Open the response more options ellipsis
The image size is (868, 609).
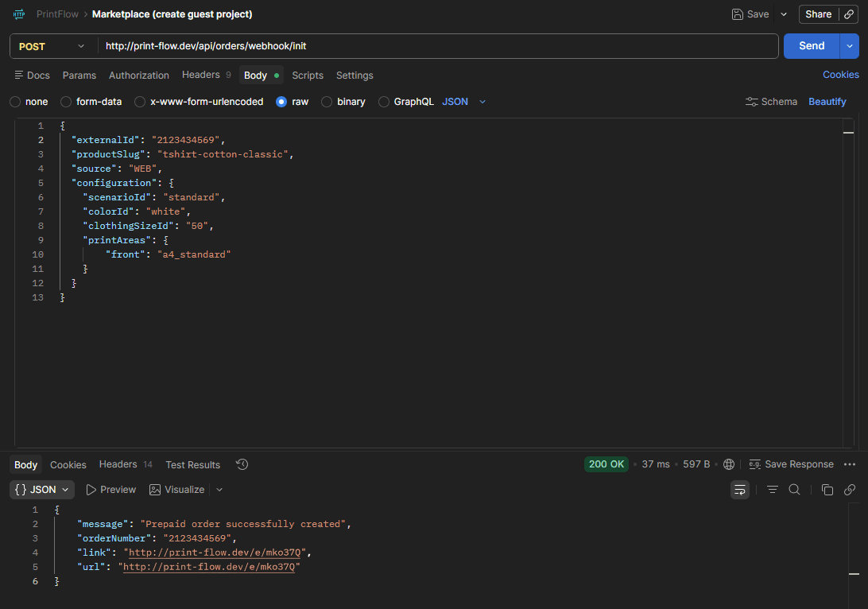coord(850,464)
